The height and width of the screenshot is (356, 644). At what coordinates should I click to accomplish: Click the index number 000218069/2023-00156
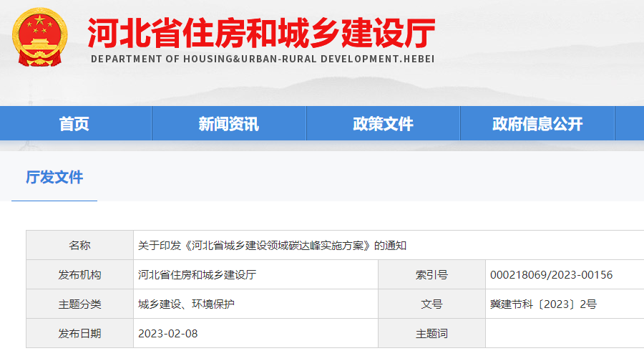pos(551,274)
